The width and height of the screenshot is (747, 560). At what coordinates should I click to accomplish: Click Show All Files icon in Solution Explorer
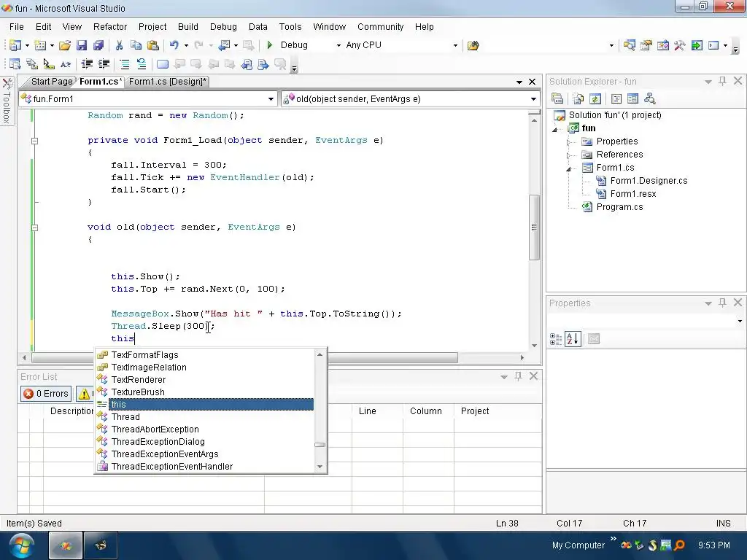click(x=578, y=98)
